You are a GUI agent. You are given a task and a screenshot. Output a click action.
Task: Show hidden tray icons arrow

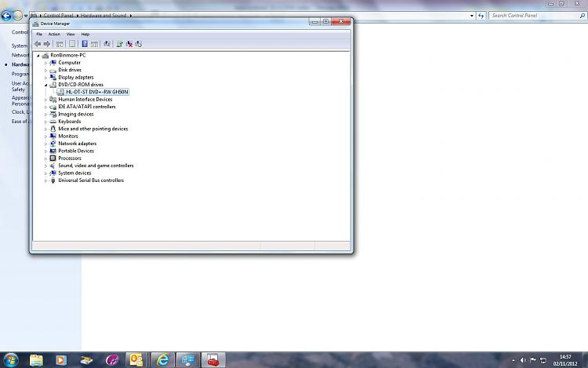coord(514,360)
